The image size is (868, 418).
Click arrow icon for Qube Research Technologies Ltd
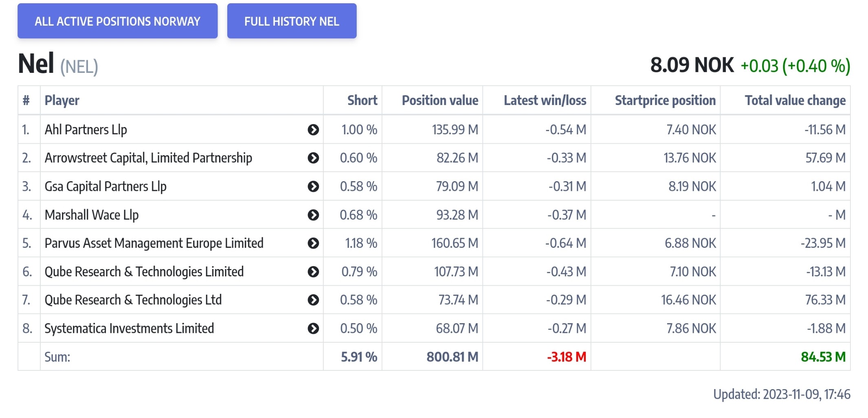(313, 300)
